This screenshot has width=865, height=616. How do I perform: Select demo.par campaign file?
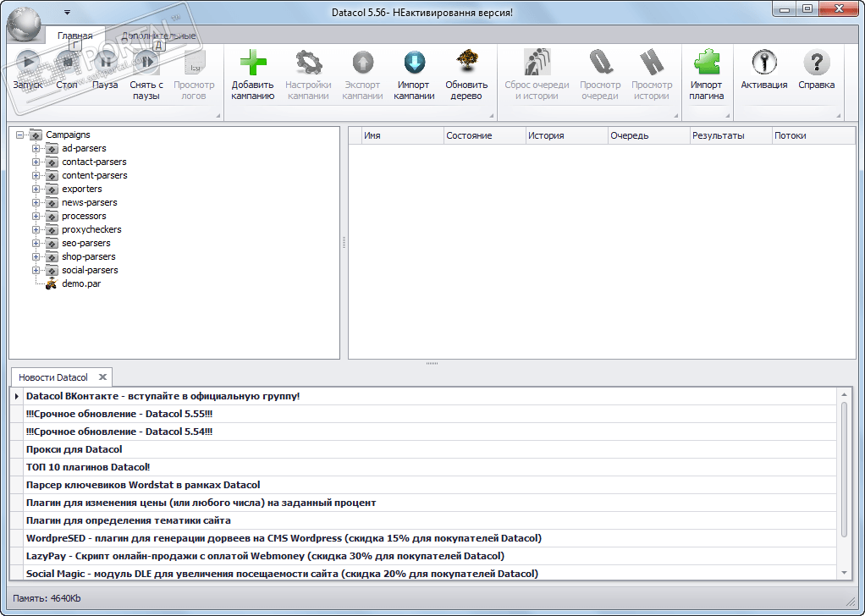81,284
